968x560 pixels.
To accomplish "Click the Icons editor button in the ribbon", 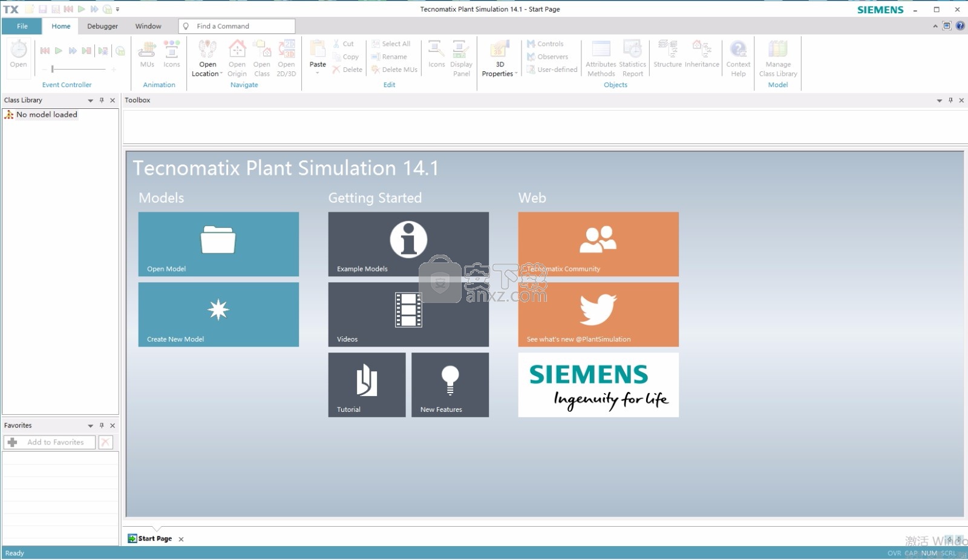I will coord(436,54).
